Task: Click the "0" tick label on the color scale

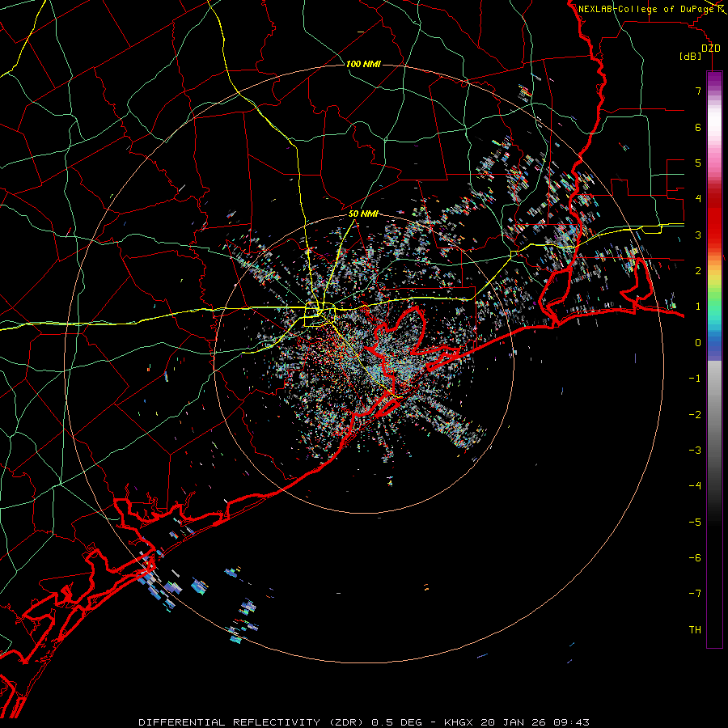Action: tap(698, 343)
